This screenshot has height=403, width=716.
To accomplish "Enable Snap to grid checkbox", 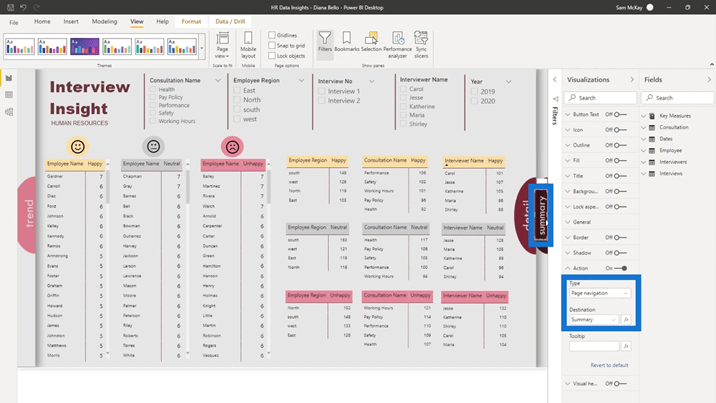I will (x=272, y=45).
